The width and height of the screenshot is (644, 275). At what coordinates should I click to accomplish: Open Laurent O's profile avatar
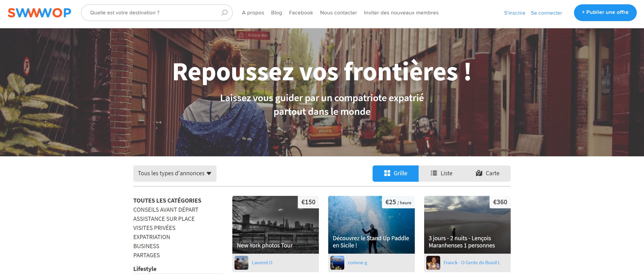[x=241, y=263]
